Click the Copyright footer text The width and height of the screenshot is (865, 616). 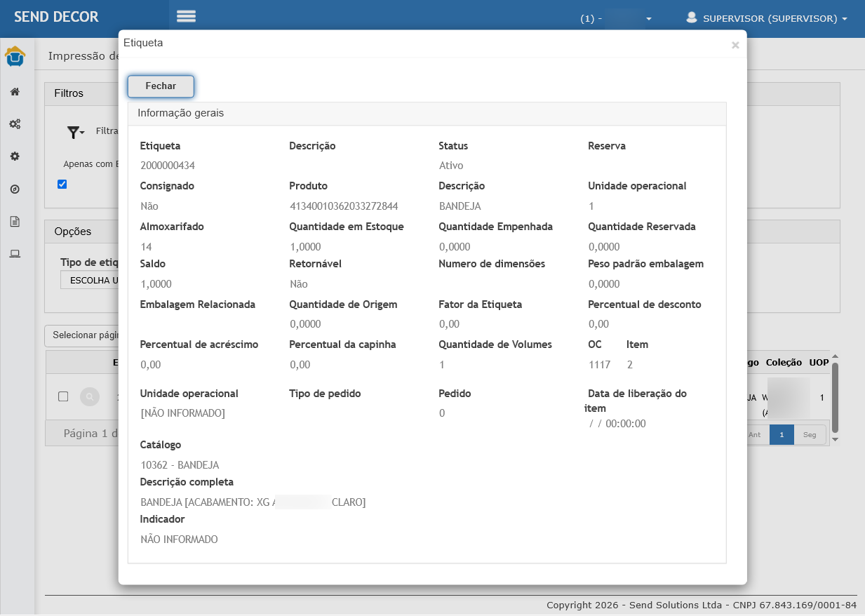click(702, 605)
